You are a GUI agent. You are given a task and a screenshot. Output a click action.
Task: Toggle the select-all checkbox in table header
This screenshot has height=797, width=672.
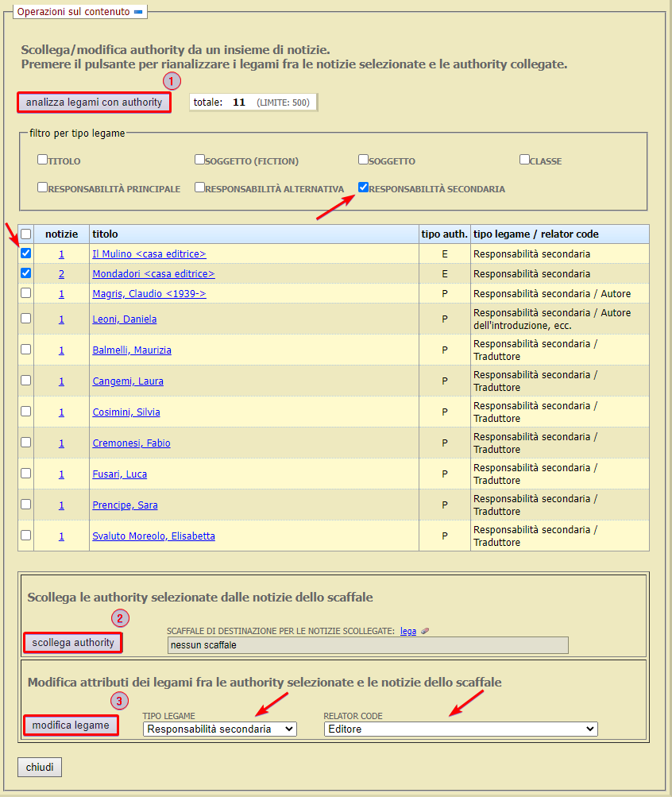(25, 234)
